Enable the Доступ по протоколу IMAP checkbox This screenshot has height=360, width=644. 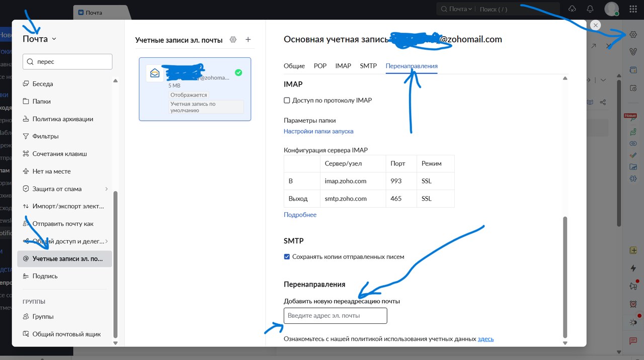(287, 100)
